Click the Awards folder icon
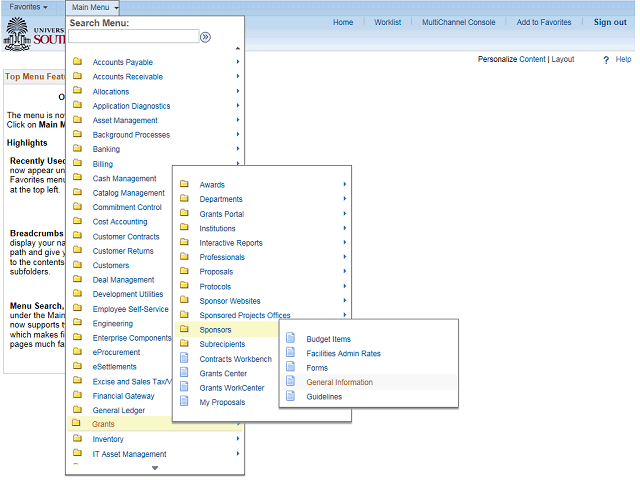Viewport: 640px width, 480px height. (x=184, y=184)
